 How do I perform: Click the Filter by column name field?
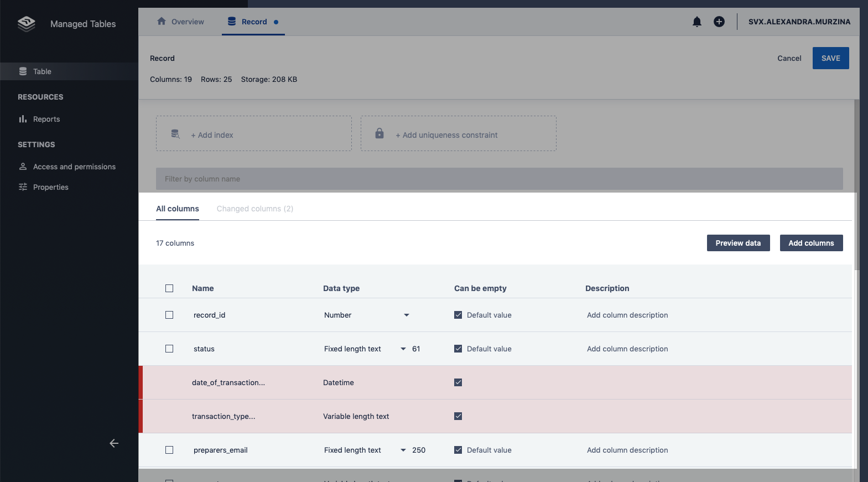(x=499, y=179)
